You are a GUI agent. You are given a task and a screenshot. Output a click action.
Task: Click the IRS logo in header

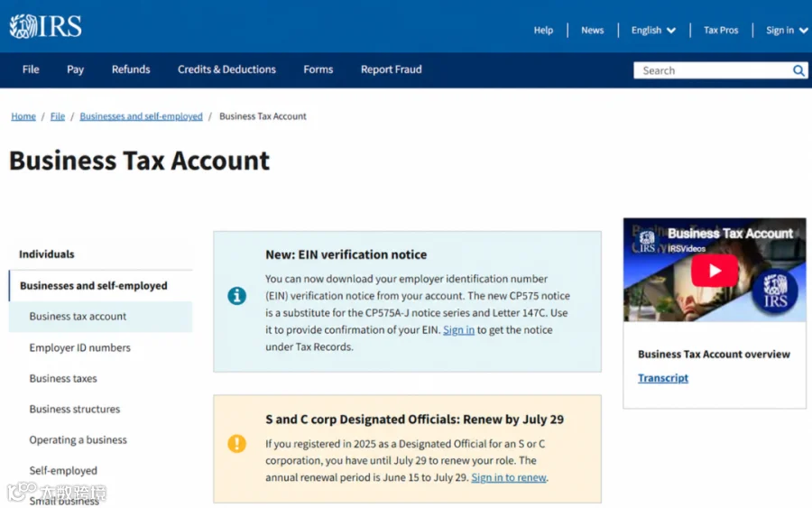[x=46, y=26]
